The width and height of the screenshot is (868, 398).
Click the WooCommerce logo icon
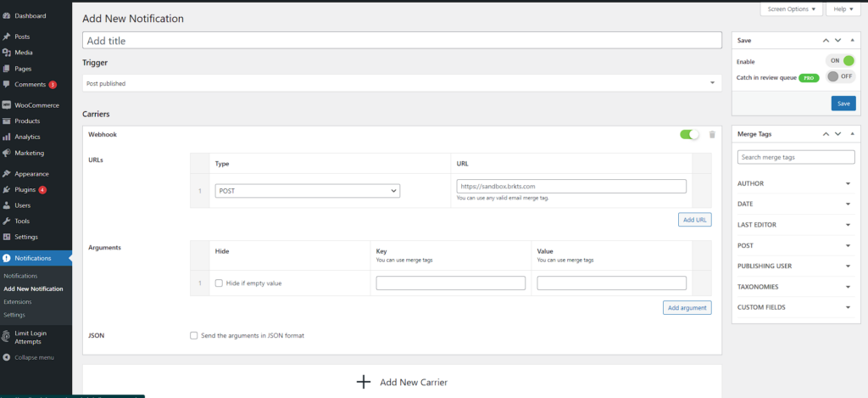click(7, 105)
